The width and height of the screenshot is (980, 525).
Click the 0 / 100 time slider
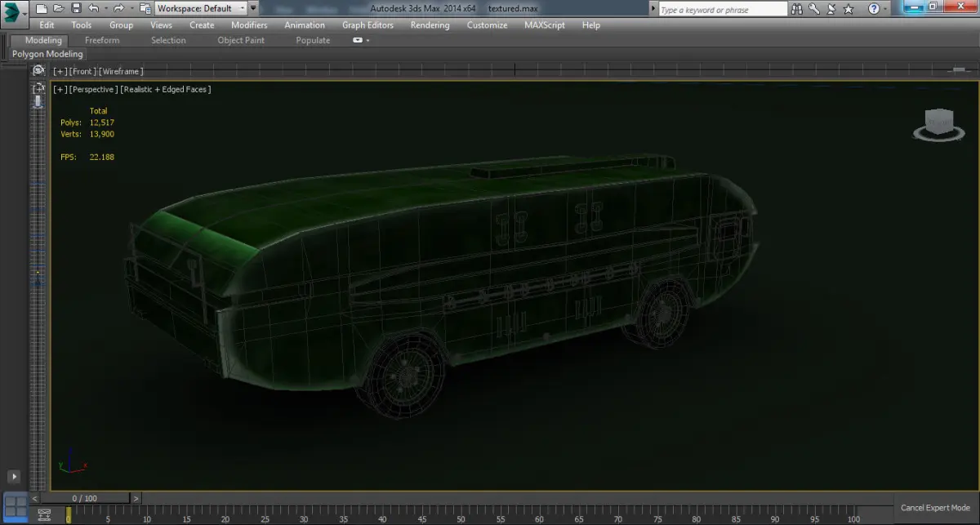point(84,498)
